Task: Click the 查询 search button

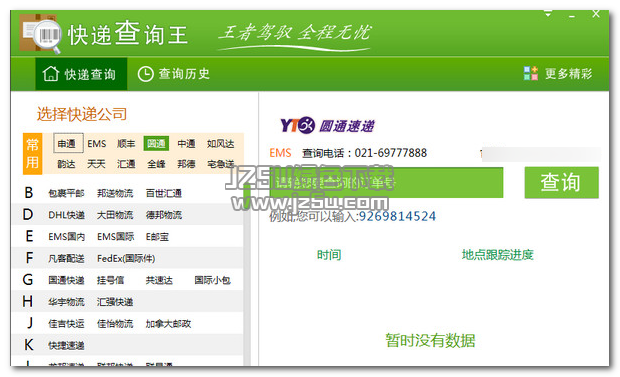Action: [x=561, y=182]
